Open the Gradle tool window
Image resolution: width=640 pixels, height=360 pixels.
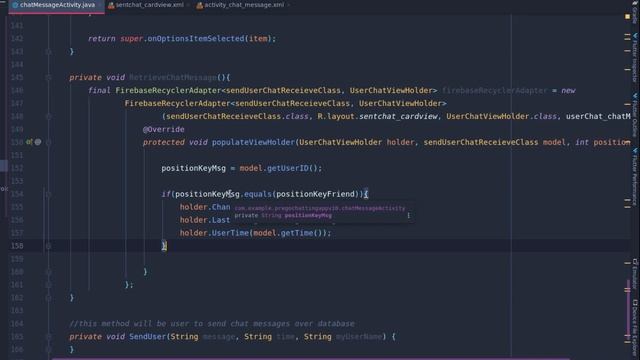tap(635, 12)
